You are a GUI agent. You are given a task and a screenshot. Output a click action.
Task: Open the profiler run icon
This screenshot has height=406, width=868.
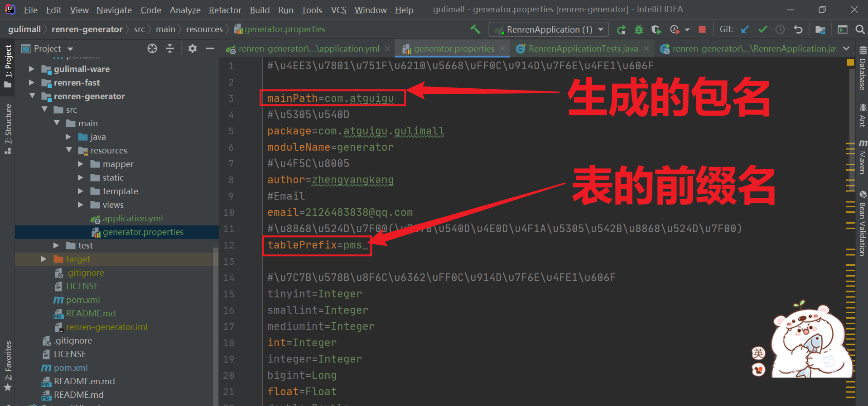pos(675,29)
